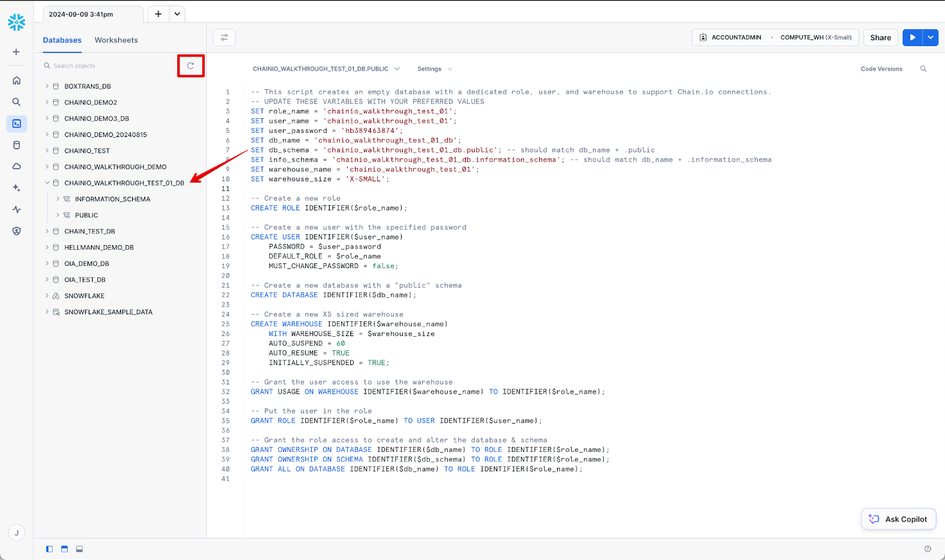The height and width of the screenshot is (560, 945).
Task: Open the ACCOUNTADMIN role and warehouse selector
Action: pyautogui.click(x=775, y=37)
